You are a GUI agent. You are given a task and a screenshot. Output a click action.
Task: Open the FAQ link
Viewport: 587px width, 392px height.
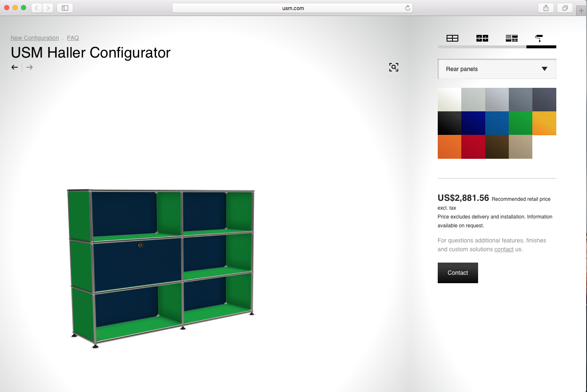point(73,38)
